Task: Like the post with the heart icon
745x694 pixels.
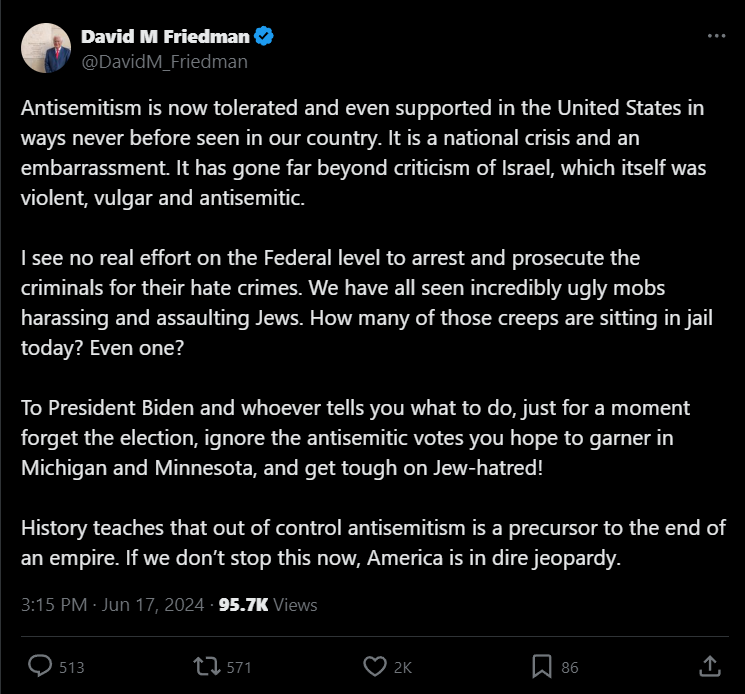Action: pyautogui.click(x=375, y=666)
